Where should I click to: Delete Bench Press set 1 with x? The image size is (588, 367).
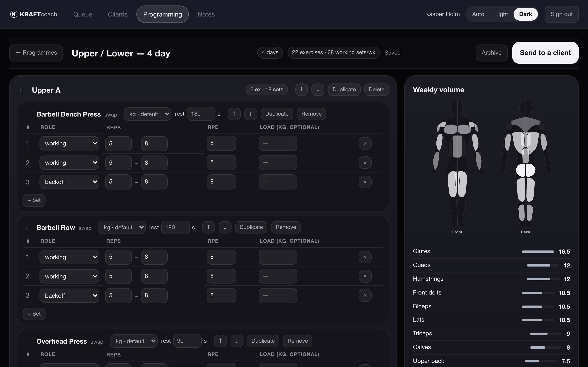[365, 143]
